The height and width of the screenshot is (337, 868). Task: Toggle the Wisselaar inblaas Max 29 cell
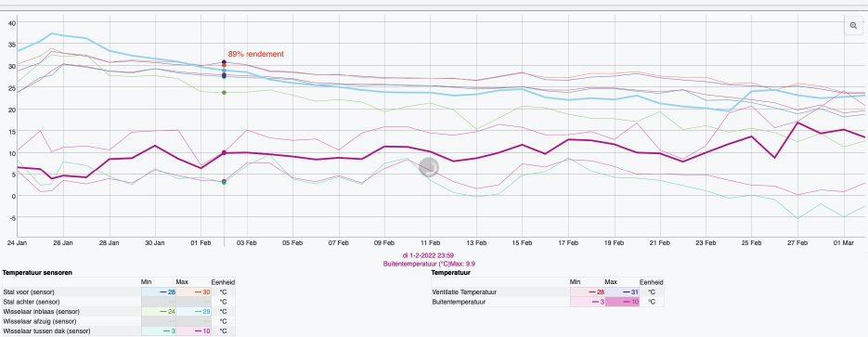tap(193, 312)
